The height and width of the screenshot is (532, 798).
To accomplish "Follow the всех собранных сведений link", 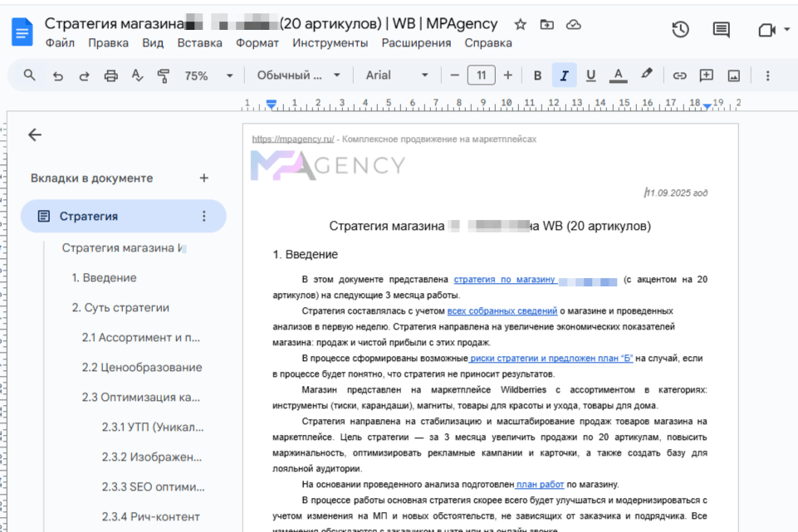I will click(502, 310).
